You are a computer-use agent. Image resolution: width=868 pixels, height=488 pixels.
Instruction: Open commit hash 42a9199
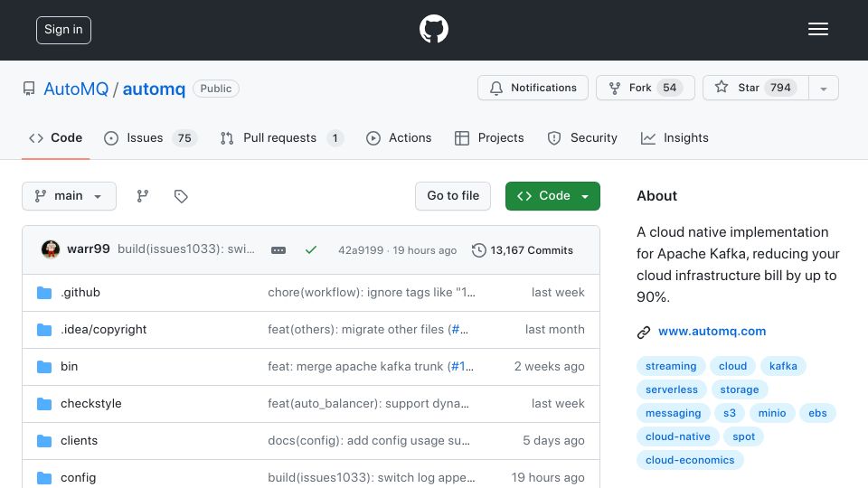pyautogui.click(x=361, y=250)
